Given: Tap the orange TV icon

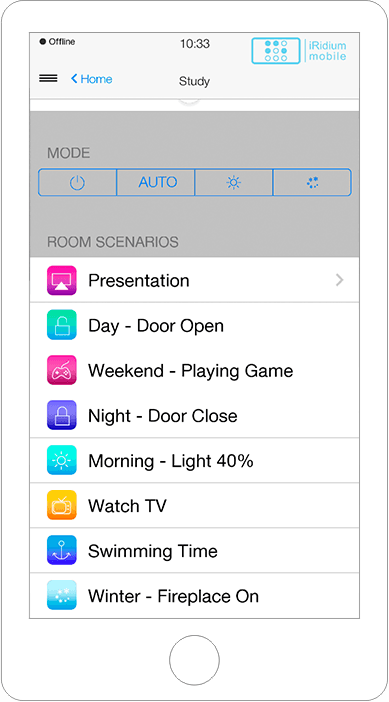Looking at the screenshot, I should click(62, 505).
